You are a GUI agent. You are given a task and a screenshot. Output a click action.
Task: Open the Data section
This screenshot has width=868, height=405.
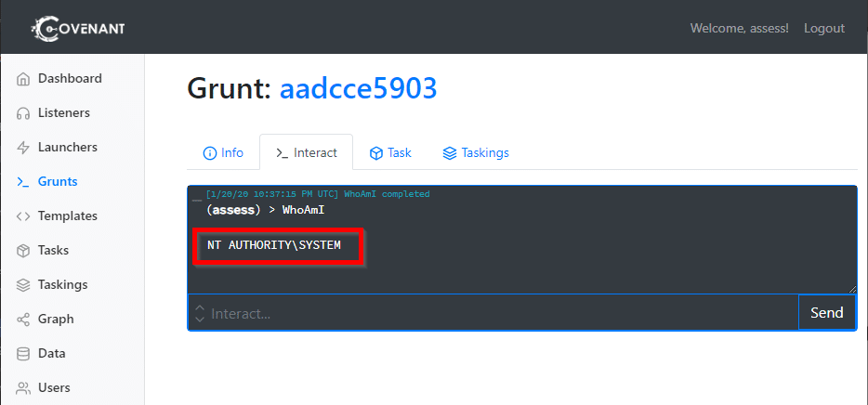(51, 353)
